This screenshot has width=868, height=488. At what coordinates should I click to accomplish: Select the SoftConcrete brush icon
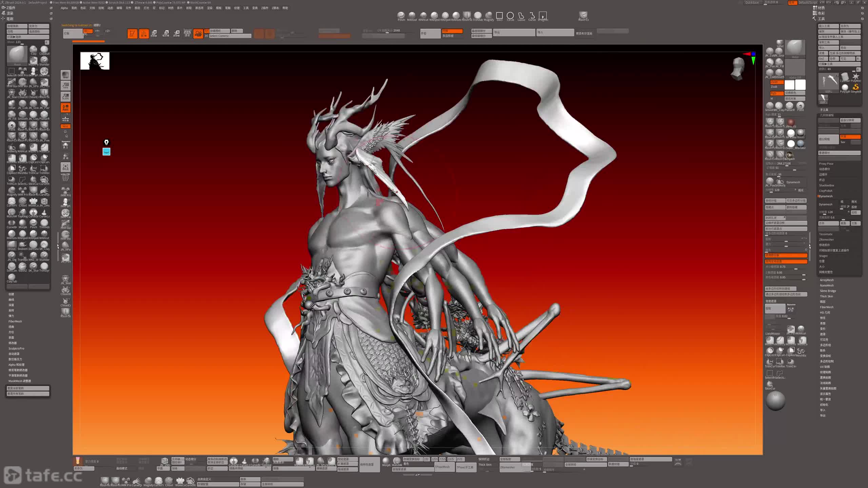point(12,267)
